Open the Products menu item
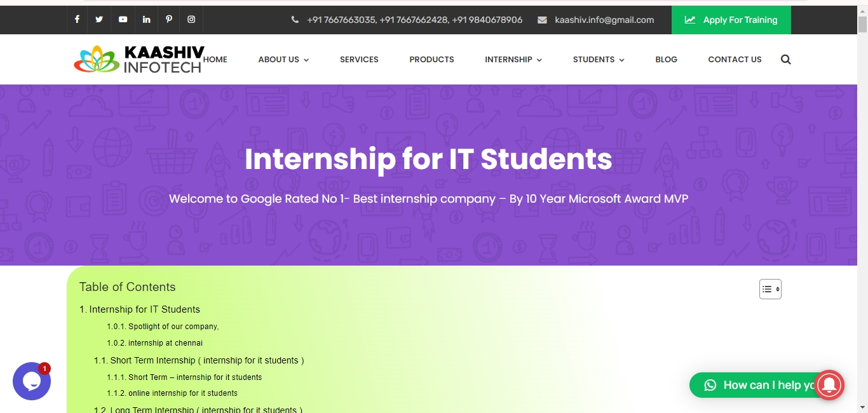 click(431, 60)
